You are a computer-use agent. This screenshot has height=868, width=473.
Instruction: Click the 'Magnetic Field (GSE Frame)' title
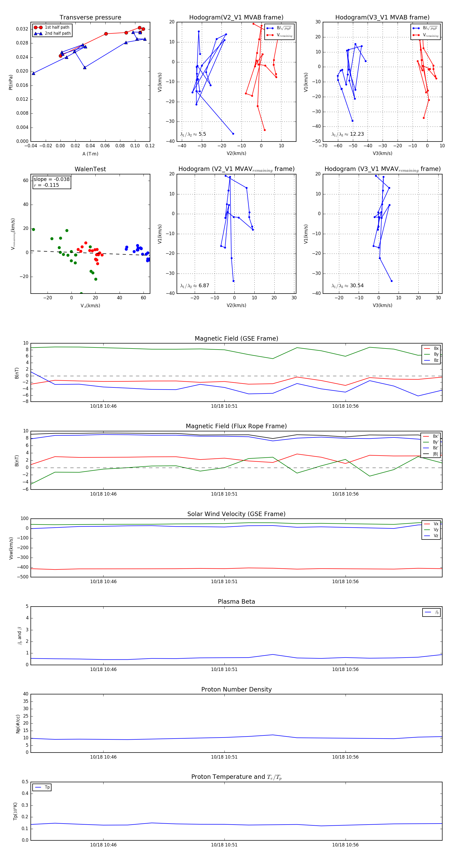[x=236, y=339]
